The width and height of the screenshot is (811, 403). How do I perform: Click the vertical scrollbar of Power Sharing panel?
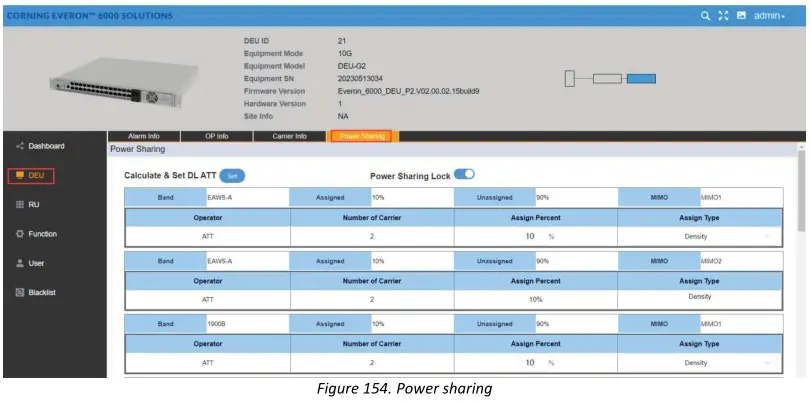pos(800,190)
